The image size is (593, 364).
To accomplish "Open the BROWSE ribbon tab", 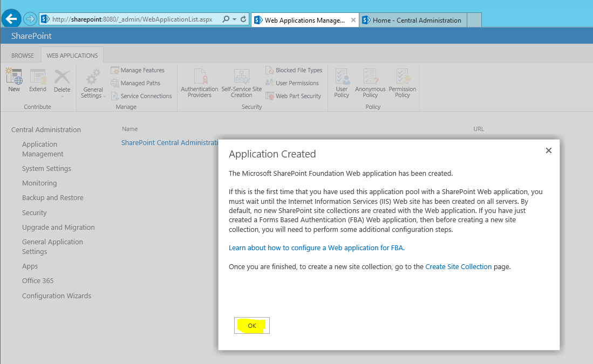I will pyautogui.click(x=22, y=56).
